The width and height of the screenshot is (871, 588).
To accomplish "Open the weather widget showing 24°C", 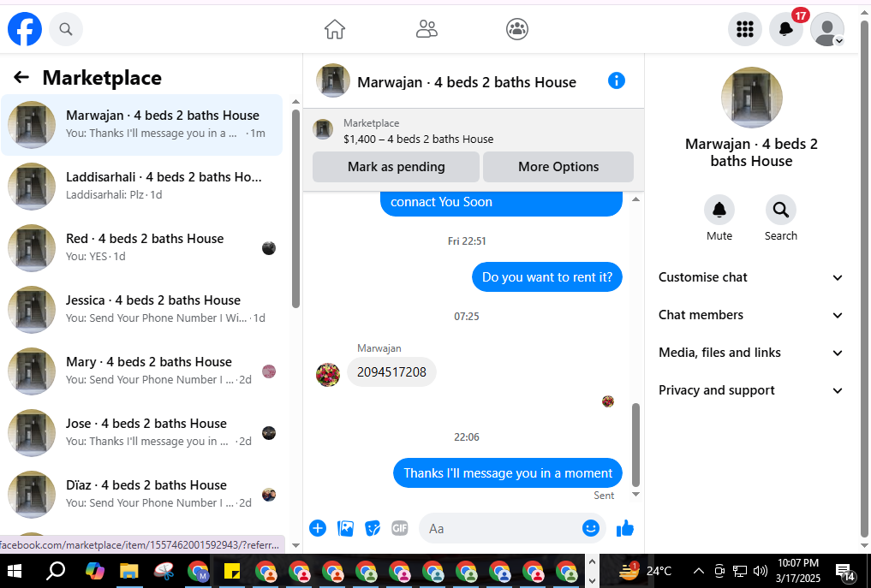I will coord(645,570).
